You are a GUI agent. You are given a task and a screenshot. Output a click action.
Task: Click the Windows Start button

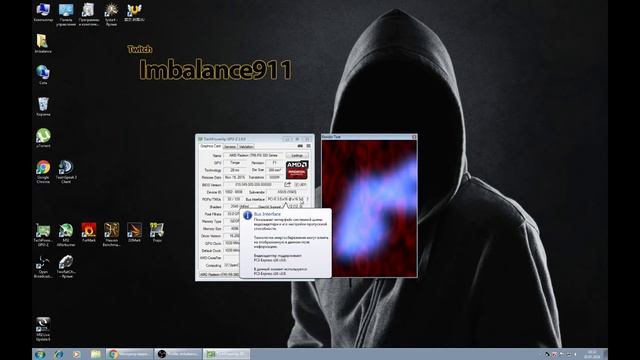[40, 354]
